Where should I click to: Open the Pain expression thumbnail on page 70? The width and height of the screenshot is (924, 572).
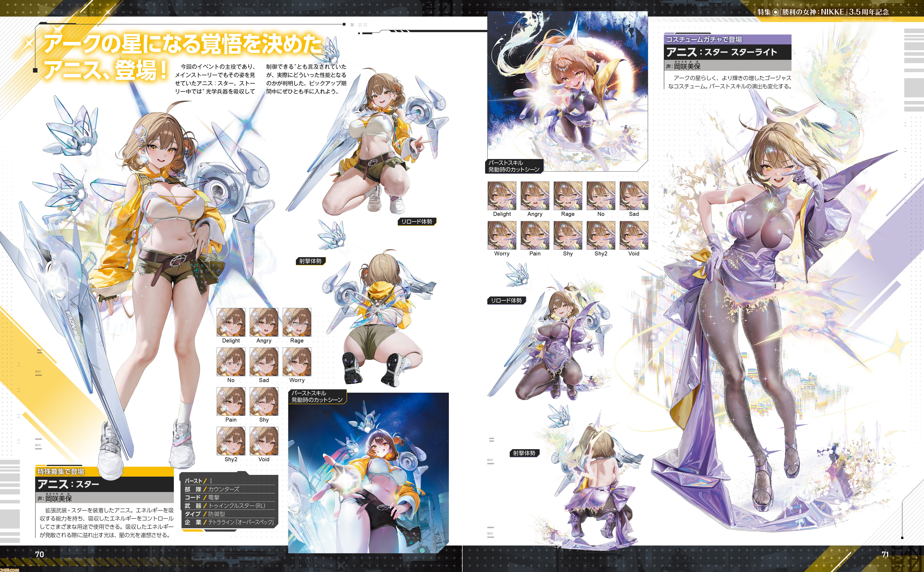point(231,401)
